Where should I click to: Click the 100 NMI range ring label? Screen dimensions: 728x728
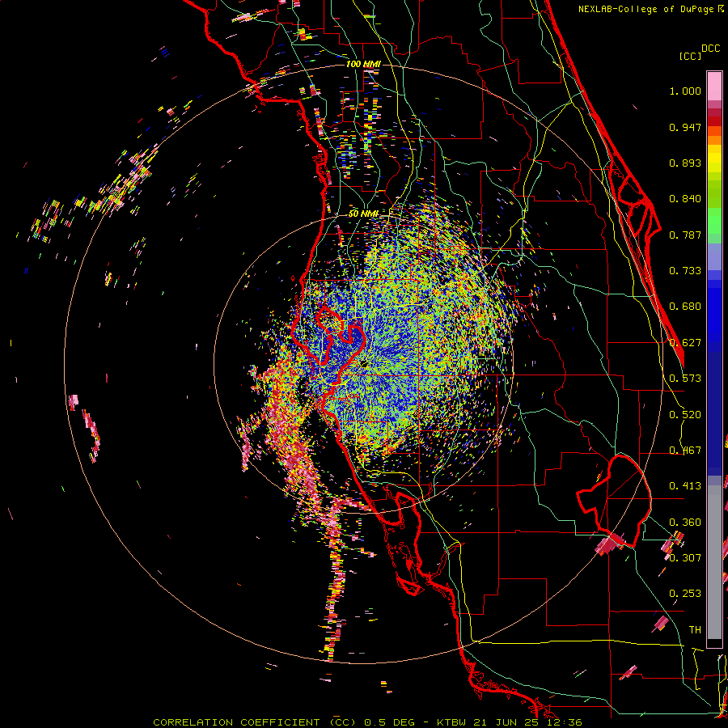click(x=363, y=64)
